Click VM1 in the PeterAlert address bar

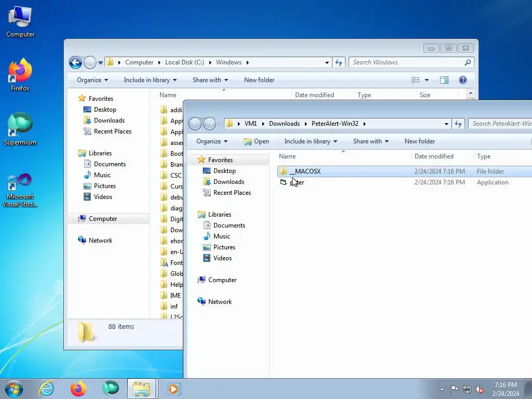click(250, 124)
